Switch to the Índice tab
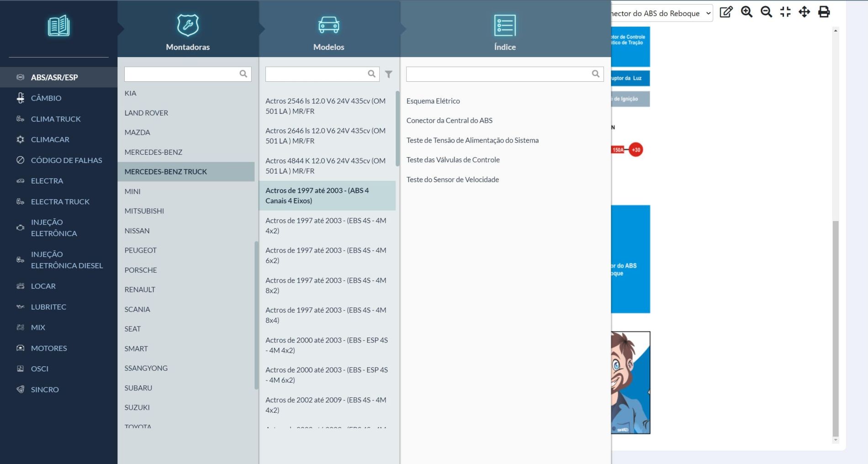868x464 pixels. (x=505, y=32)
